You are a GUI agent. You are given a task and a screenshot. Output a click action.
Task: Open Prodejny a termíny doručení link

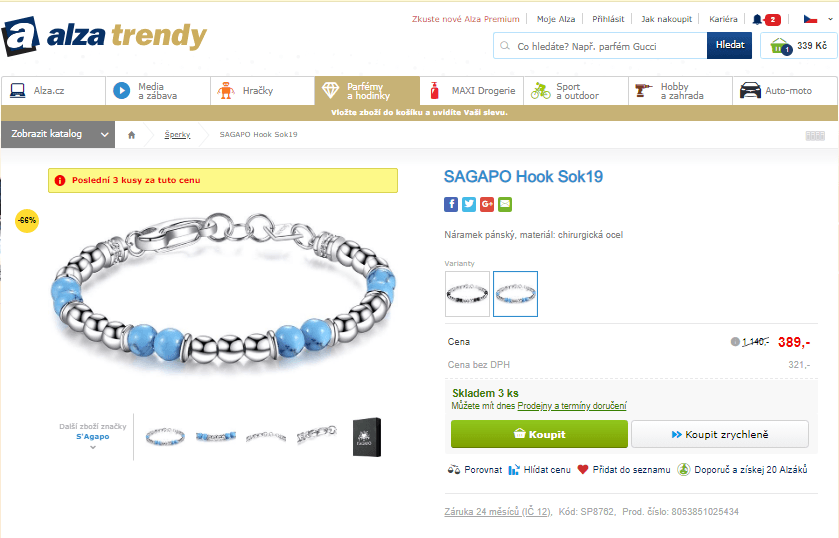click(572, 406)
